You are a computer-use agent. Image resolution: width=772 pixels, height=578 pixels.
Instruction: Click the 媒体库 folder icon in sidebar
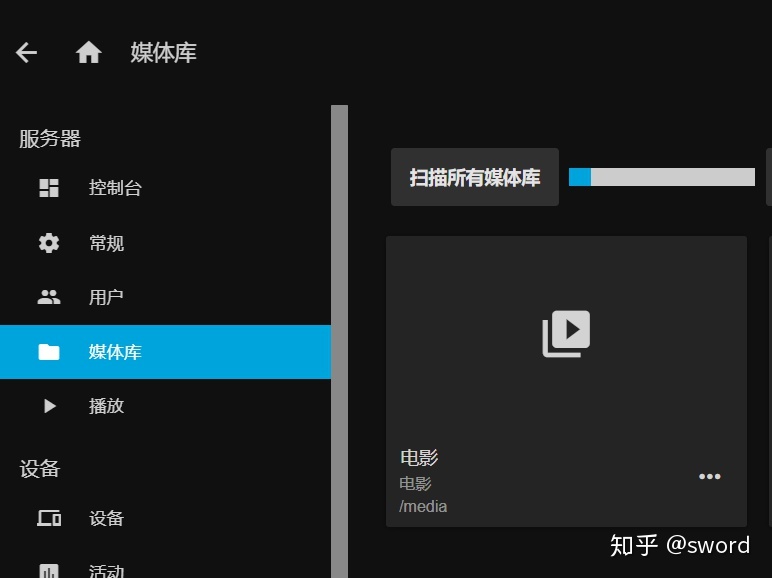[49, 352]
